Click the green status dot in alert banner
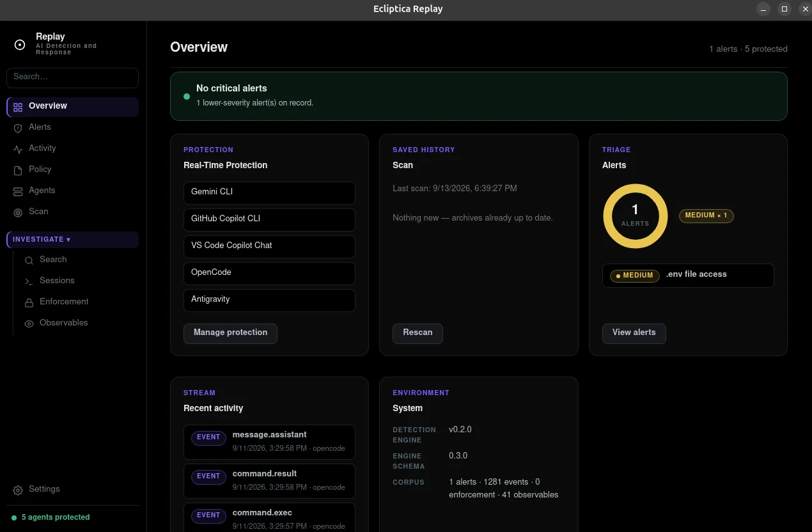This screenshot has height=532, width=812. pyautogui.click(x=187, y=97)
